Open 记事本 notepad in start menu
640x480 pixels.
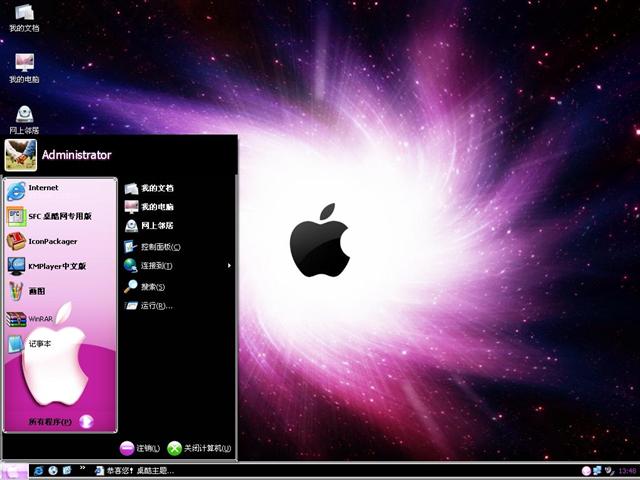point(61,344)
